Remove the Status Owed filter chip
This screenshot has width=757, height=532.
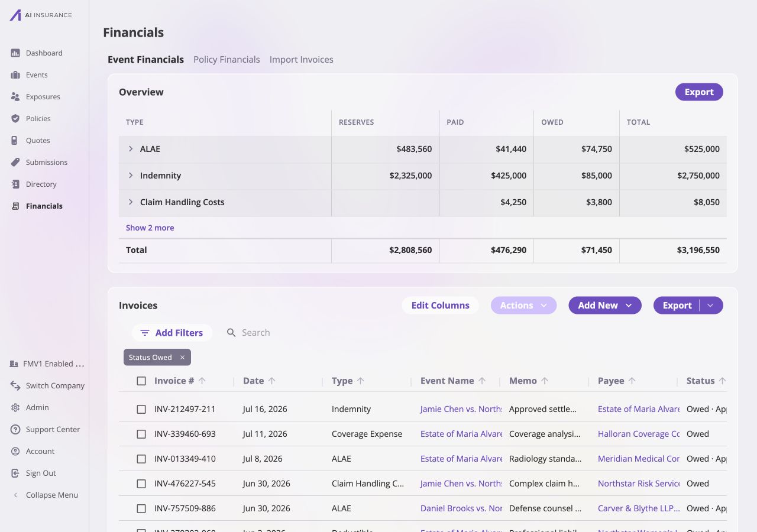pyautogui.click(x=182, y=358)
